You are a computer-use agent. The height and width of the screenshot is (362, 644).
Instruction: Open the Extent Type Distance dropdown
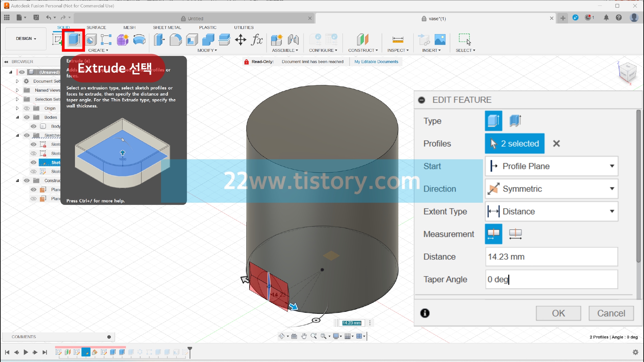coord(551,211)
